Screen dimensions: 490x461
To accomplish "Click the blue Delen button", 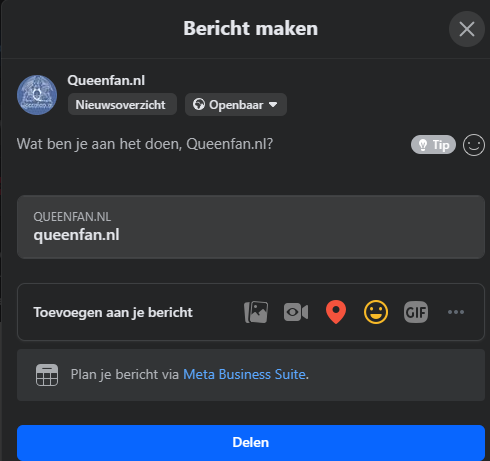I will (251, 442).
